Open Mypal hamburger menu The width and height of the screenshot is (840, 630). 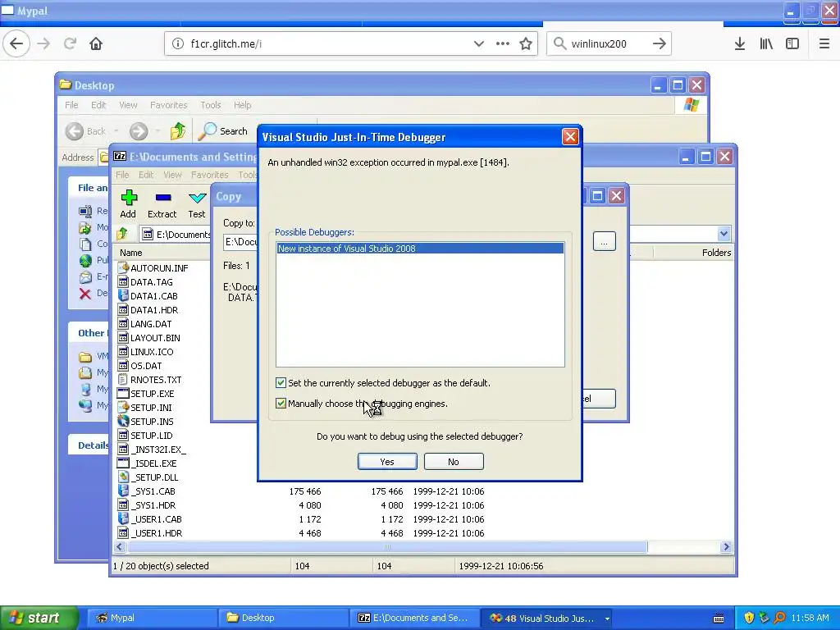(x=824, y=44)
